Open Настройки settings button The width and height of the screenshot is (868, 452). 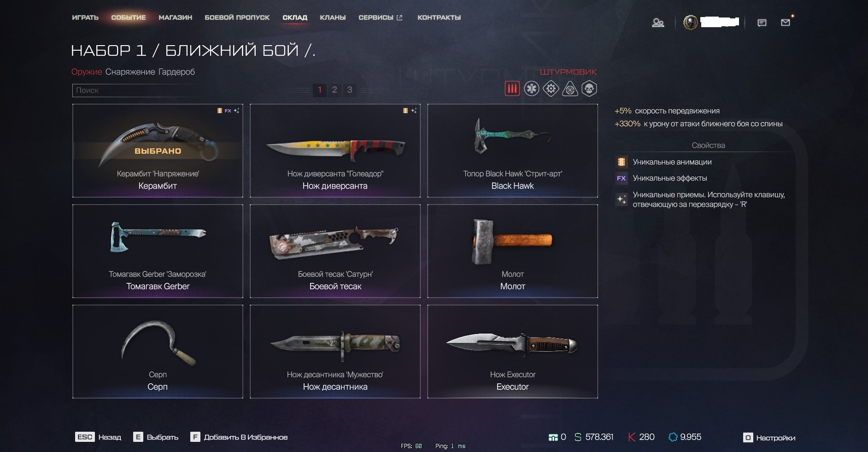click(769, 437)
